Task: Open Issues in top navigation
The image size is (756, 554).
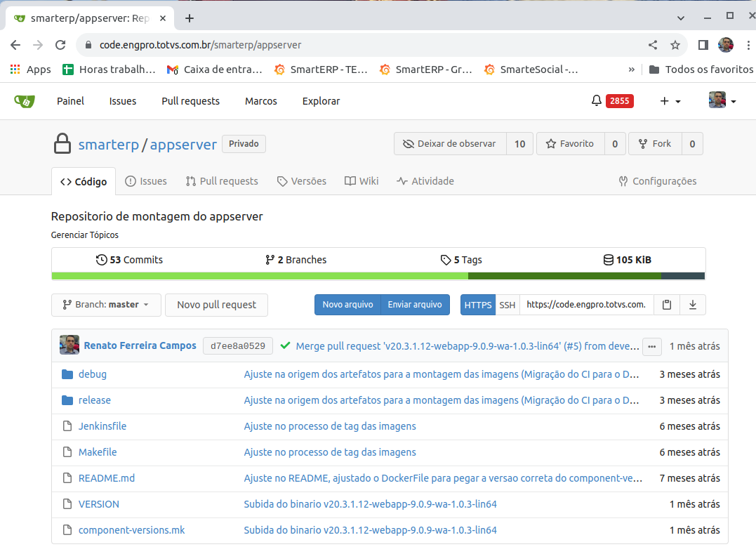Action: (122, 101)
